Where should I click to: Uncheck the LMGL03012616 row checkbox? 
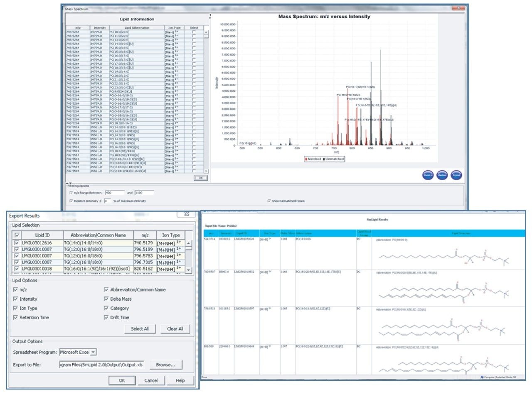[x=17, y=243]
